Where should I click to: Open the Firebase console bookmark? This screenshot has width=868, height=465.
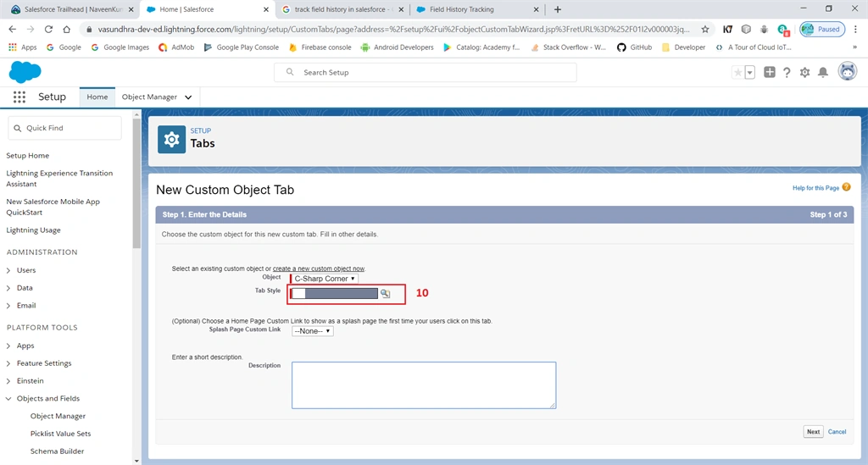[x=320, y=47]
